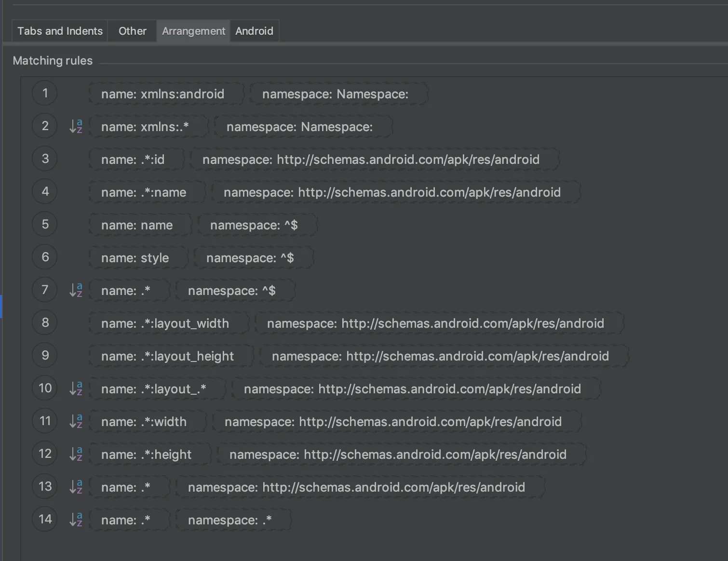Screen dimensions: 728x561
Task: Click the sort-by-name icon on rule 14
Action: (76, 520)
